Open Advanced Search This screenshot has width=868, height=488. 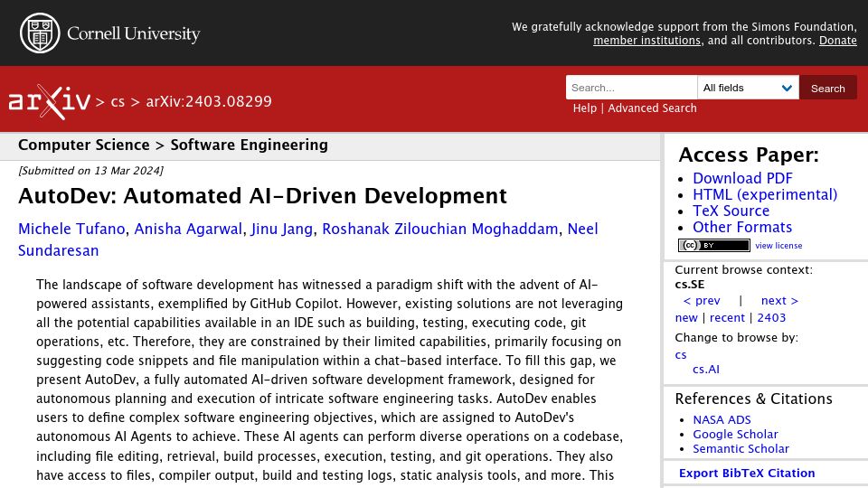(652, 108)
